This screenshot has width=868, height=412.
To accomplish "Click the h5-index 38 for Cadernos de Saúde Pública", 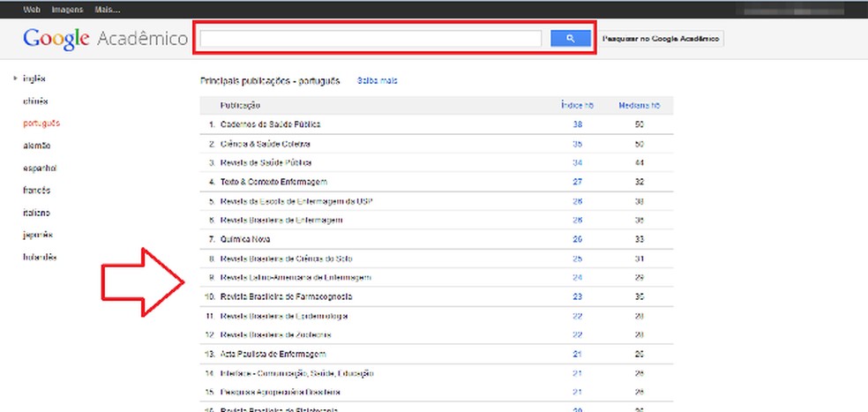I will pyautogui.click(x=578, y=124).
